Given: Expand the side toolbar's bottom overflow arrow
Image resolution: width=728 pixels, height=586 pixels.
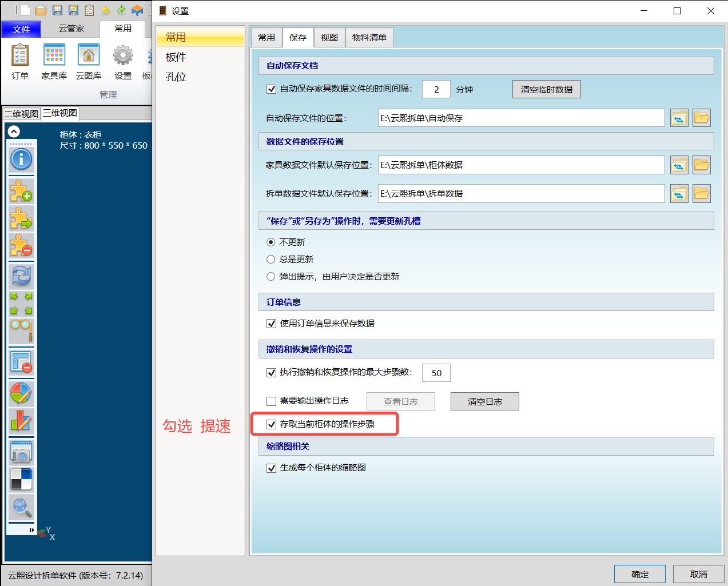Looking at the screenshot, I should pyautogui.click(x=31, y=530).
